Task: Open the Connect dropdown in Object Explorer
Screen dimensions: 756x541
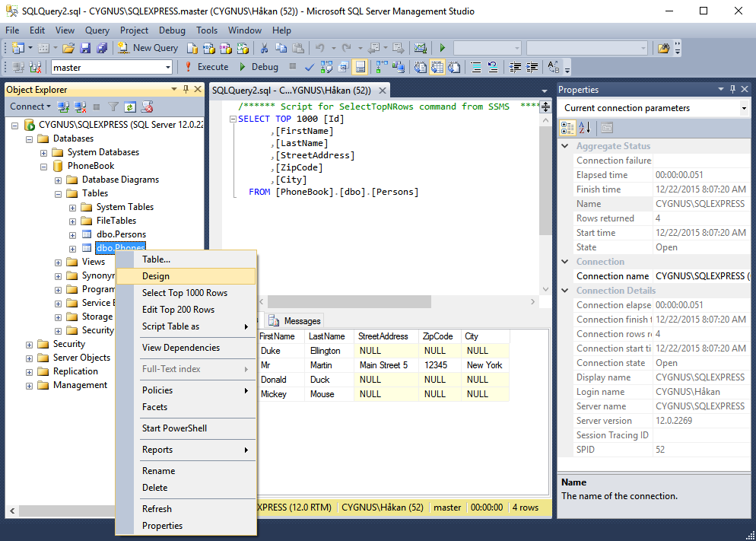Action: coord(30,107)
